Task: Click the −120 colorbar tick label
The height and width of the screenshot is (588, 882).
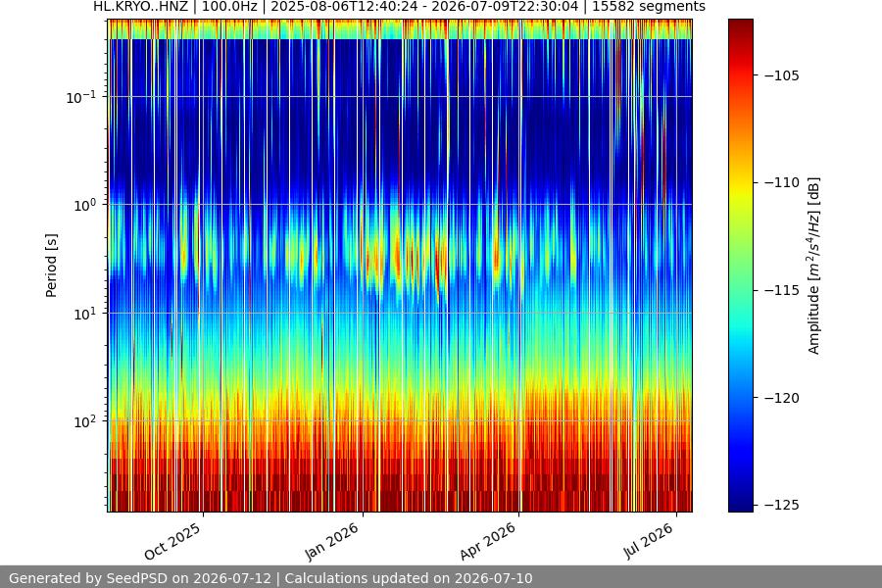Action: (782, 399)
